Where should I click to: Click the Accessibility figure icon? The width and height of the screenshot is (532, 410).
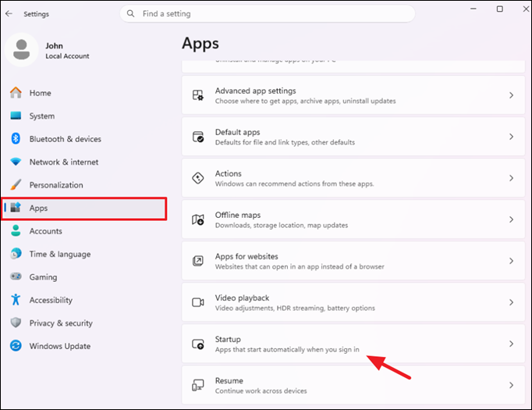pos(16,300)
